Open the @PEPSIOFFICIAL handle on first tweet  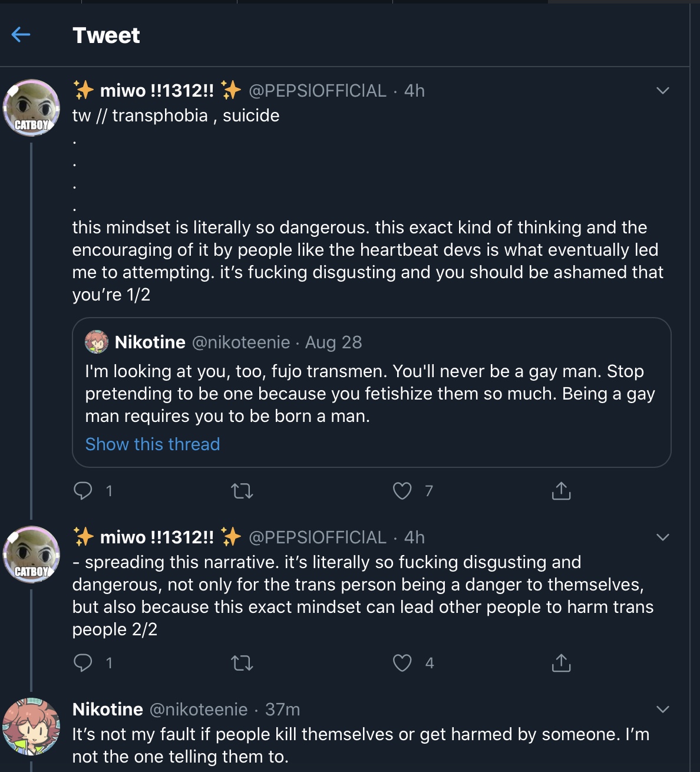(318, 91)
